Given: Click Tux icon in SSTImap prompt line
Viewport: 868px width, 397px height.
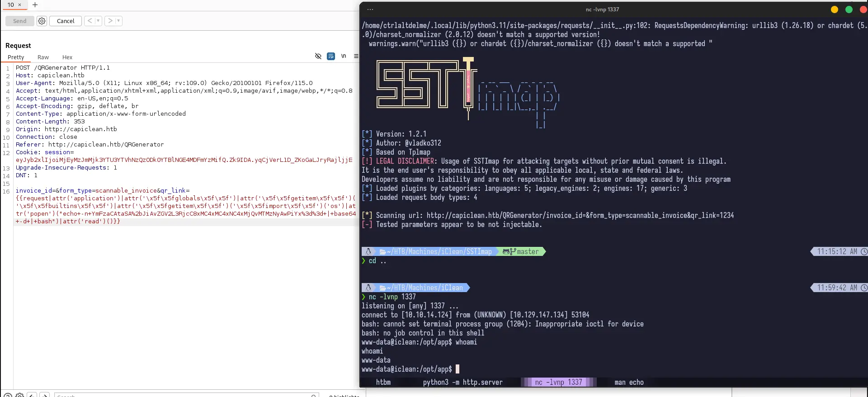Looking at the screenshot, I should pyautogui.click(x=368, y=251).
